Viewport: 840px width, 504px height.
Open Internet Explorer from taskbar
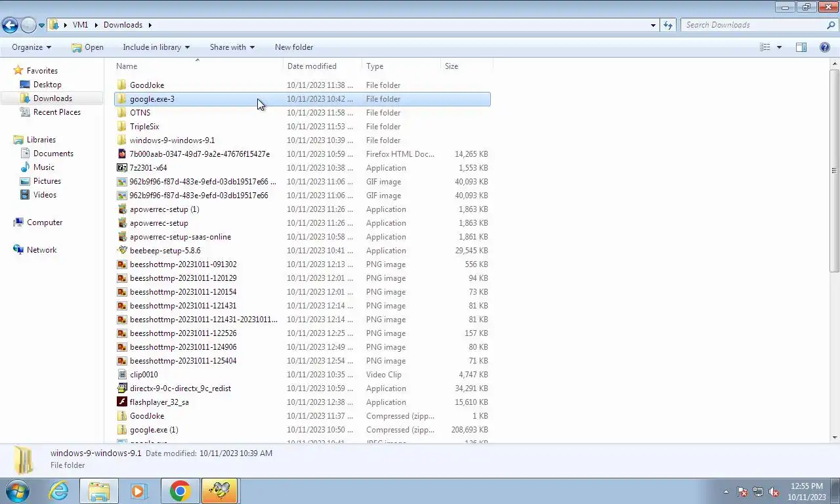point(58,491)
